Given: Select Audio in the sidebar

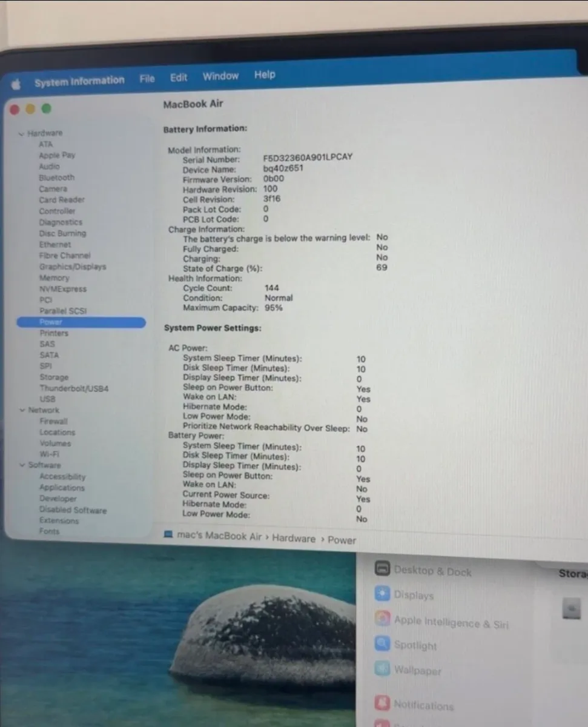Looking at the screenshot, I should coord(49,166).
